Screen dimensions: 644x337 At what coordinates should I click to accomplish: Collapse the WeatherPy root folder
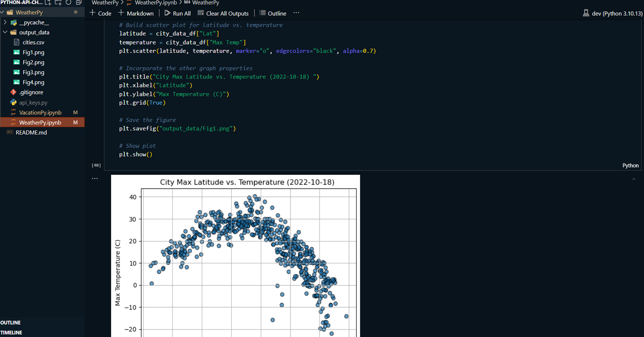tap(2, 13)
